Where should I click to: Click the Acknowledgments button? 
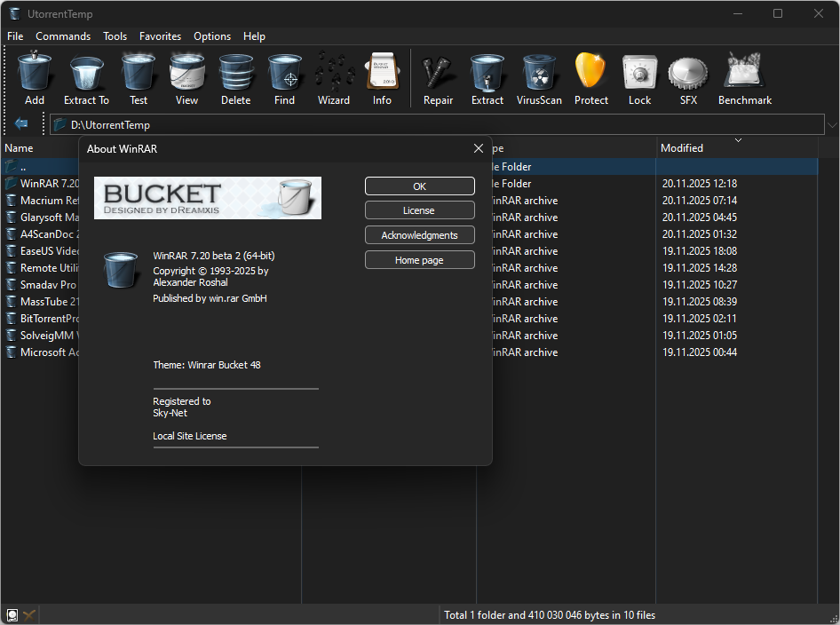point(419,234)
